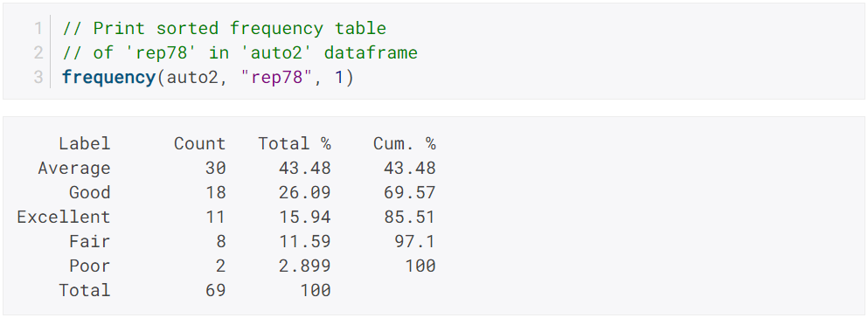Click the 43.48 Total % value for Average
The height and width of the screenshot is (318, 868).
pos(305,168)
